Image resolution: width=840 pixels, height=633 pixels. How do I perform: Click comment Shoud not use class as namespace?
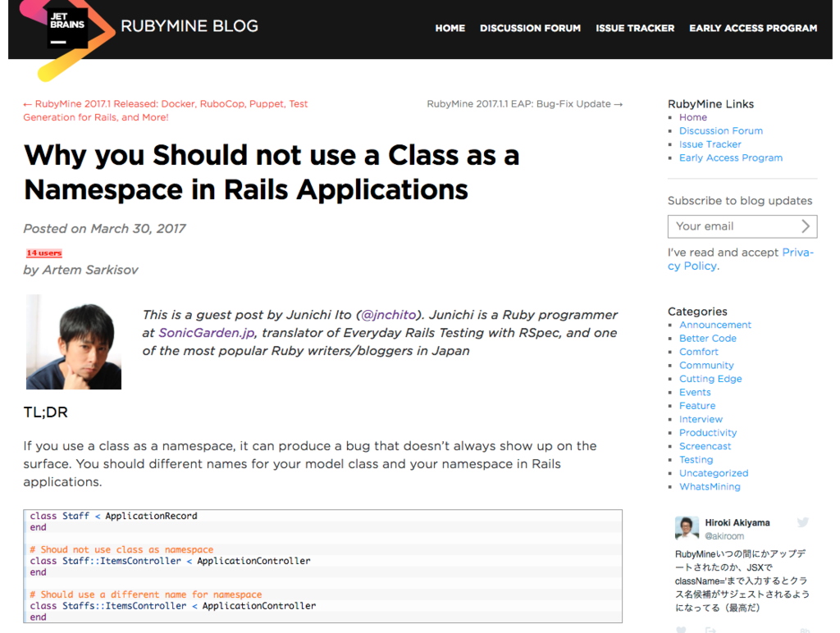pyautogui.click(x=121, y=549)
